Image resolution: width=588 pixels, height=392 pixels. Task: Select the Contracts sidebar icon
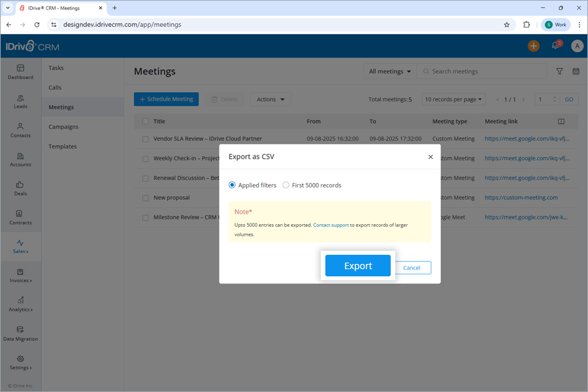[x=20, y=218]
